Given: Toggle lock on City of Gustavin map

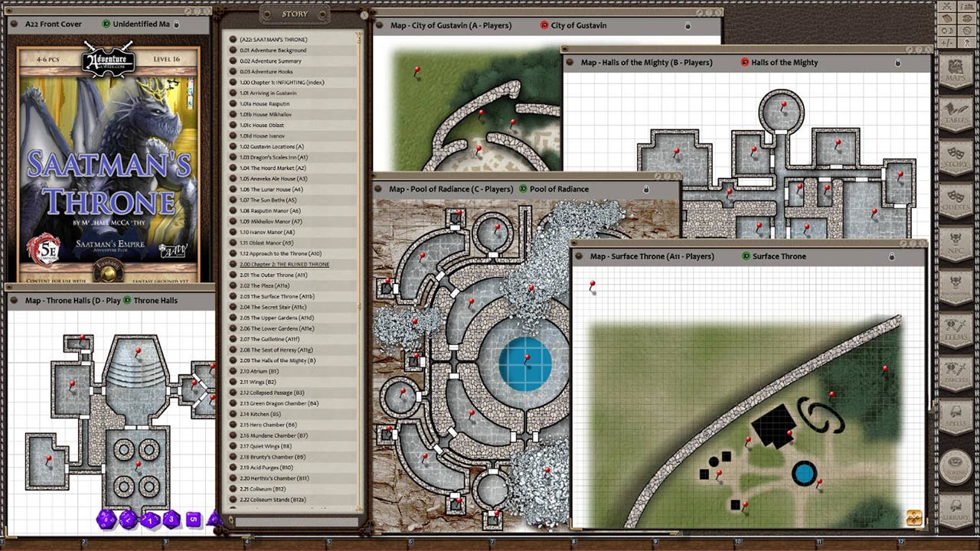Looking at the screenshot, I should click(x=688, y=25).
